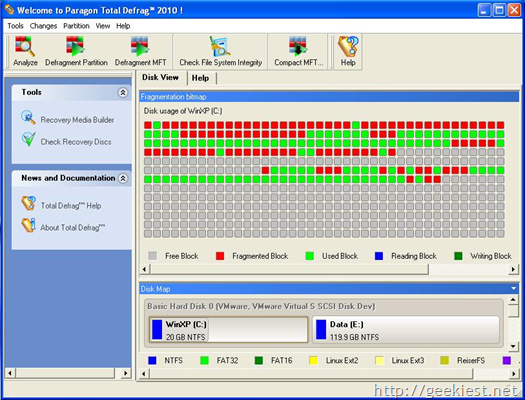Open the Changes menu
Viewport: 525px width, 400px height.
[43, 26]
